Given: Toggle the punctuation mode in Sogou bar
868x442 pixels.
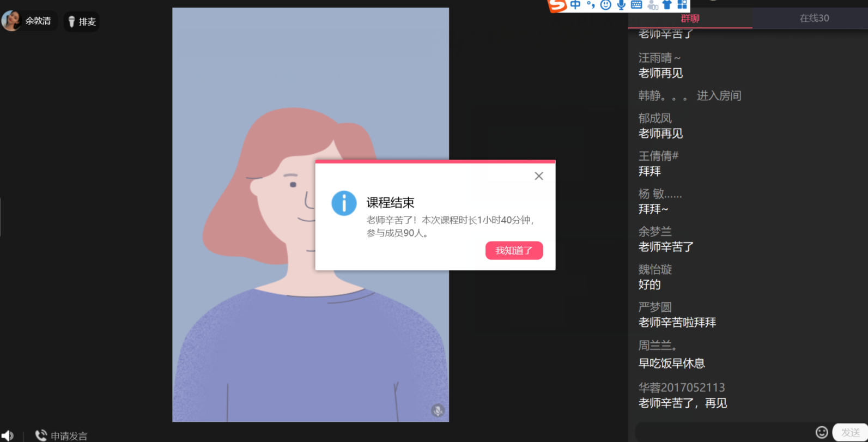Looking at the screenshot, I should pos(591,5).
